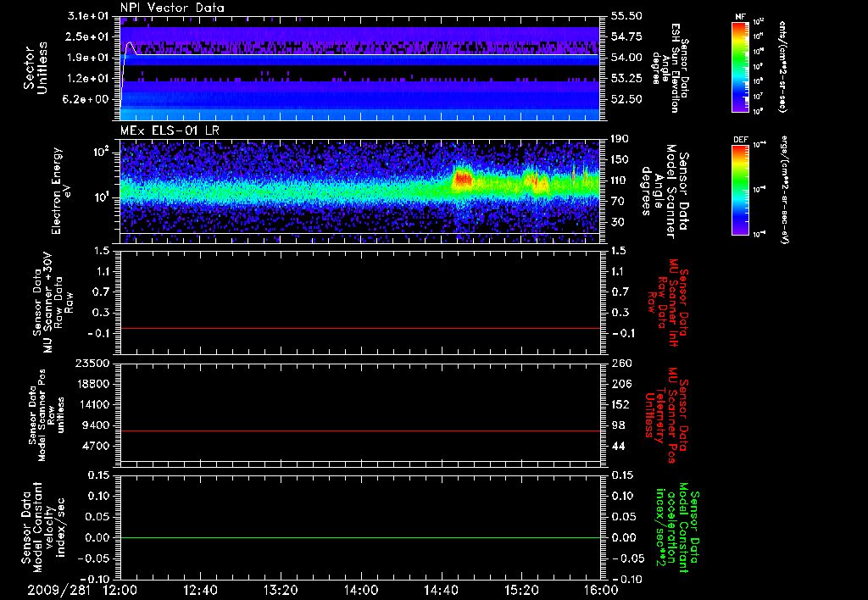Click the 206 telemetry tick value

click(620, 384)
